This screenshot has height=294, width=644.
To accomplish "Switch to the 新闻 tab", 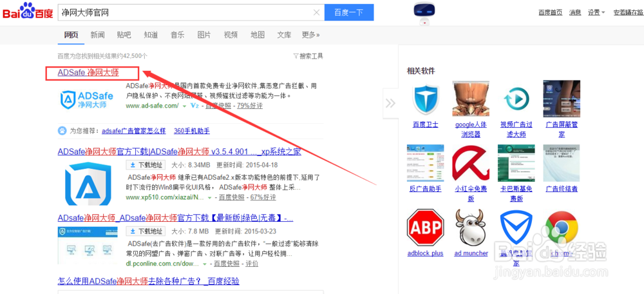I will [97, 35].
